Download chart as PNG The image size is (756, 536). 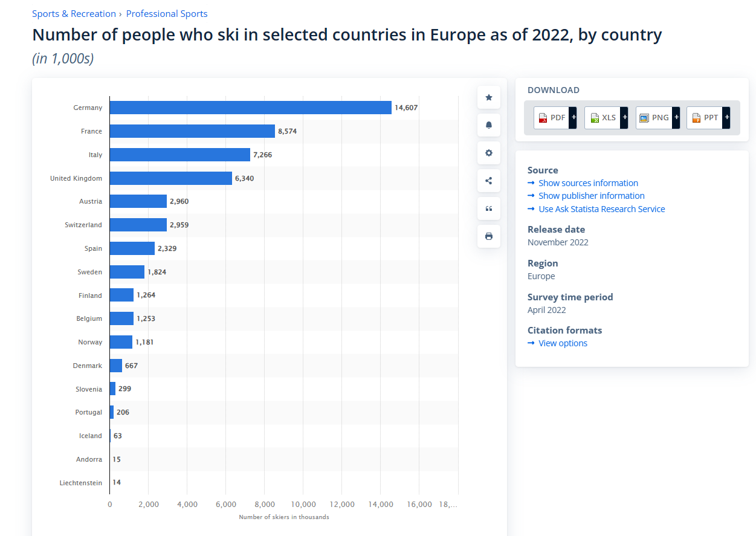click(x=653, y=117)
